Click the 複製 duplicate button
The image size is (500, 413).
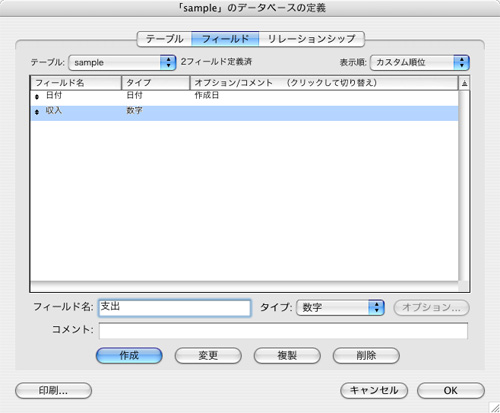[287, 356]
